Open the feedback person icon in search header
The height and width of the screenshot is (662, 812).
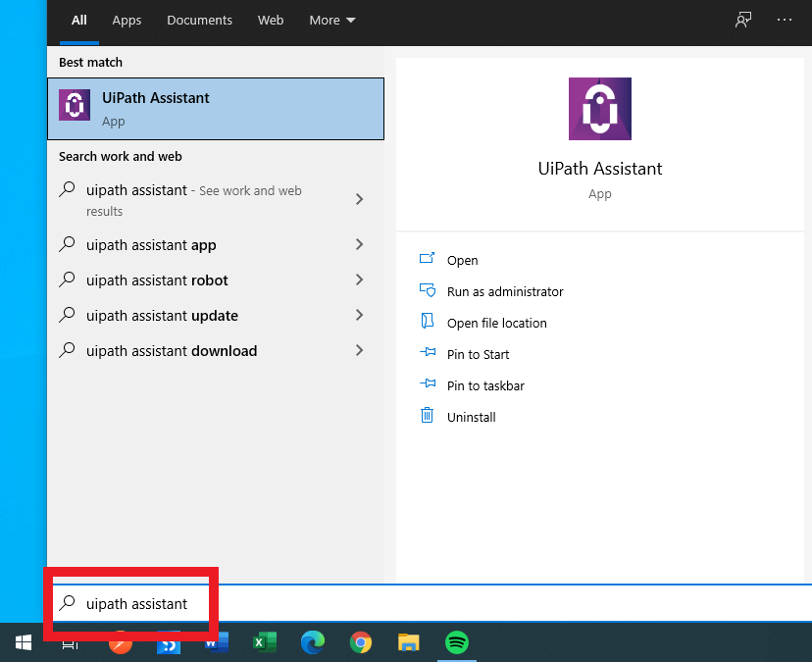point(743,20)
